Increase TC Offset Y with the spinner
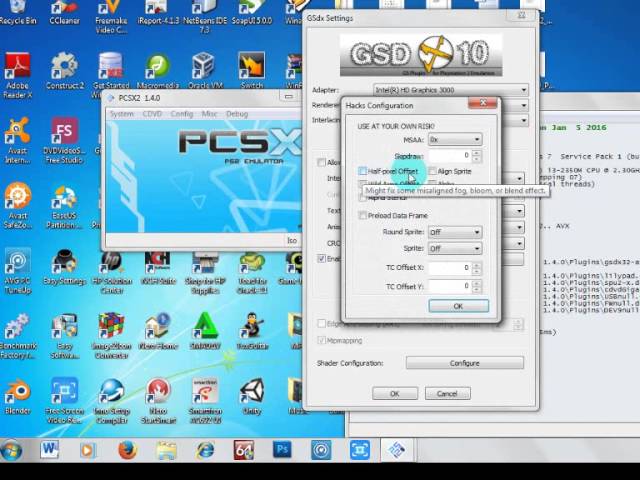This screenshot has height=480, width=640. click(x=476, y=283)
